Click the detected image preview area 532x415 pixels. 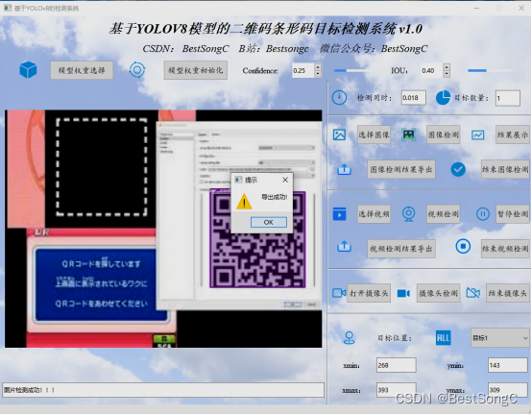coord(163,229)
